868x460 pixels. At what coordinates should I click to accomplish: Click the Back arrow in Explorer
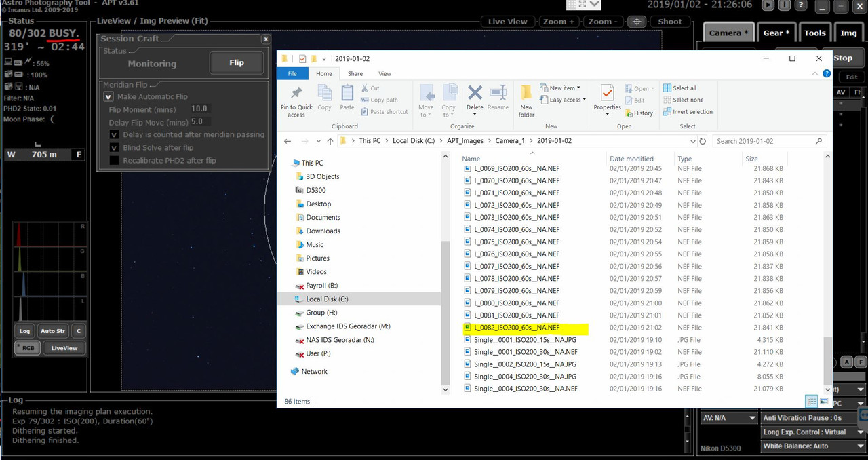(x=288, y=141)
